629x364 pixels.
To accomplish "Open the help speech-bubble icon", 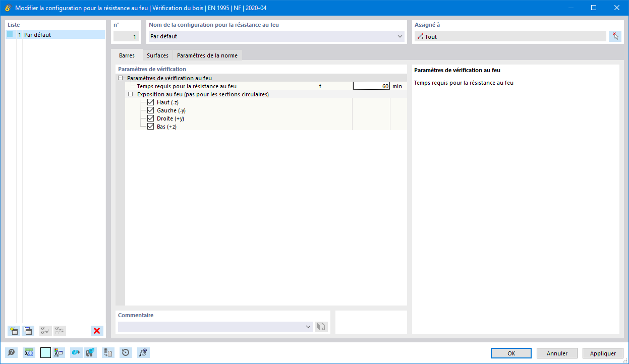I will (11, 353).
